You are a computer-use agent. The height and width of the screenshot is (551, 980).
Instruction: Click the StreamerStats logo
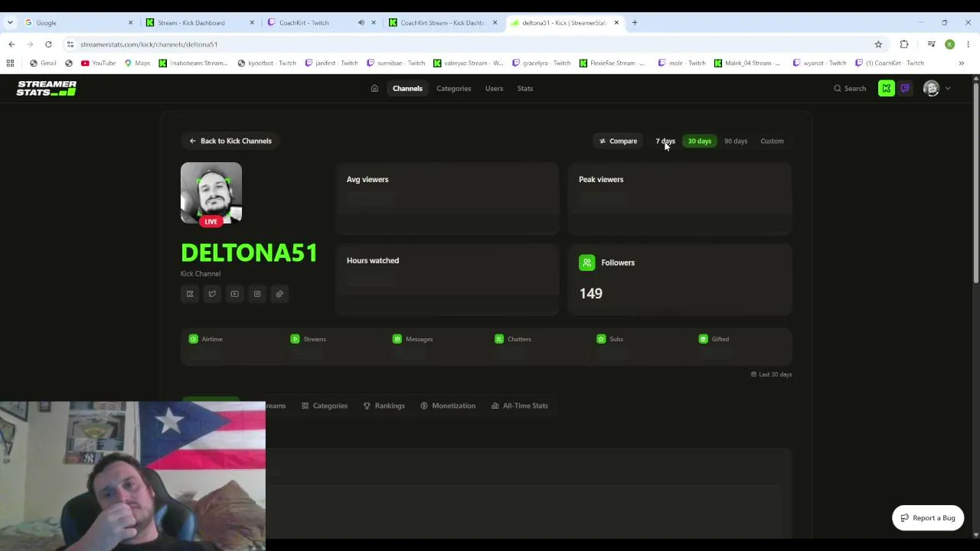pyautogui.click(x=47, y=89)
